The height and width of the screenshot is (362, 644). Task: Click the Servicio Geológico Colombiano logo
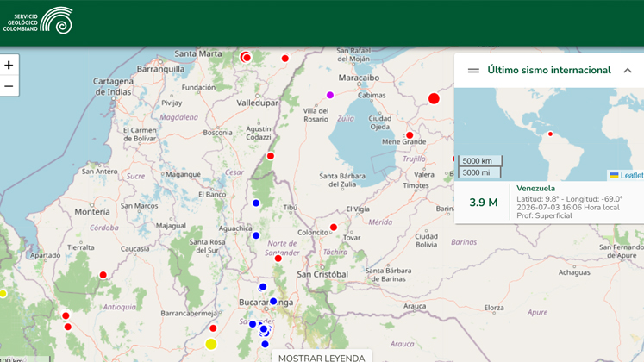click(38, 21)
